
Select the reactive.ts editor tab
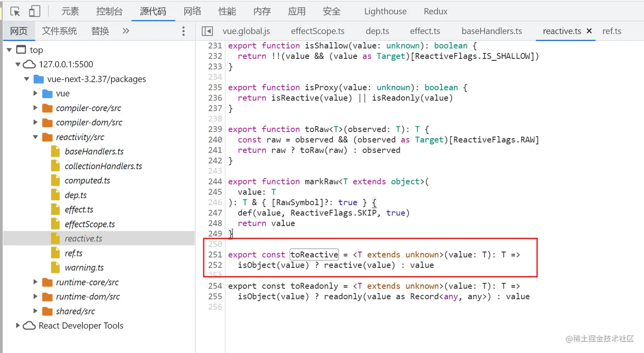pos(562,31)
